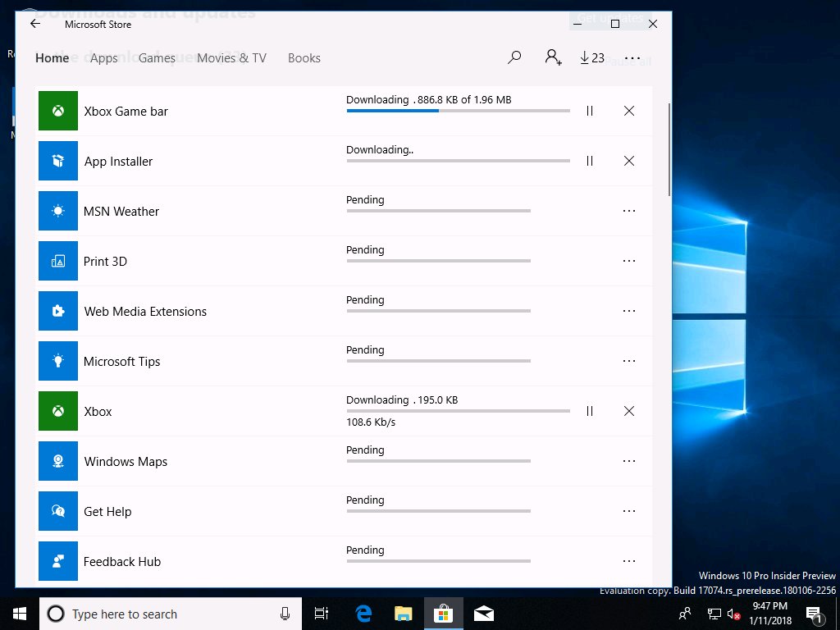Click the Microsoft Tips lightbulb icon
This screenshot has width=840, height=630.
coord(58,361)
